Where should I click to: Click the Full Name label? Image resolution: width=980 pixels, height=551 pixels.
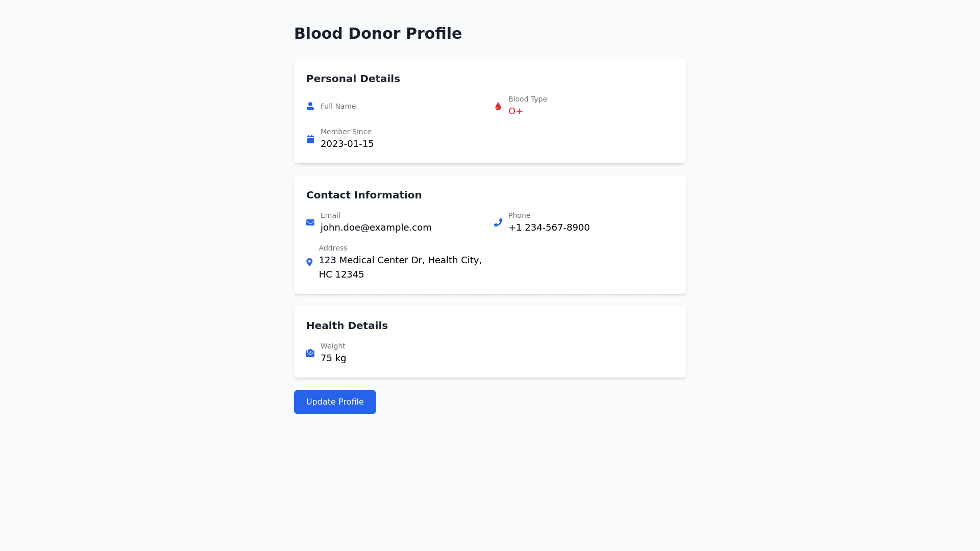pos(338,106)
